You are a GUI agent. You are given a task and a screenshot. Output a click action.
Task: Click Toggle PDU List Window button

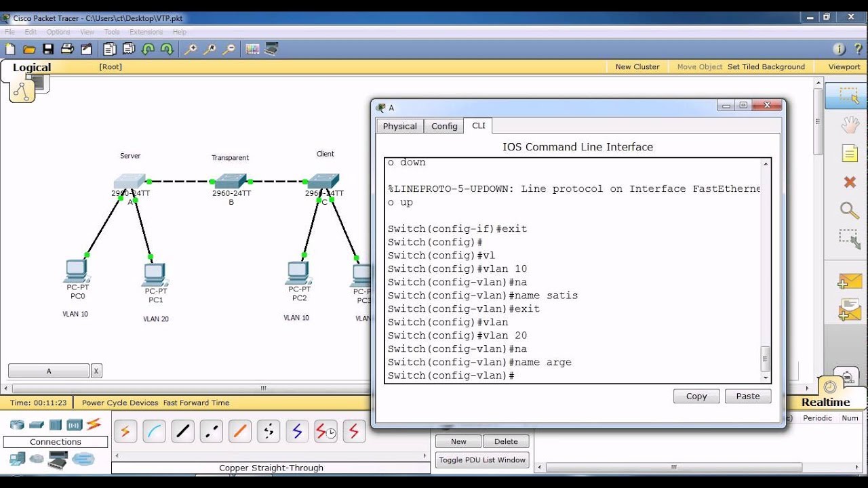[482, 460]
